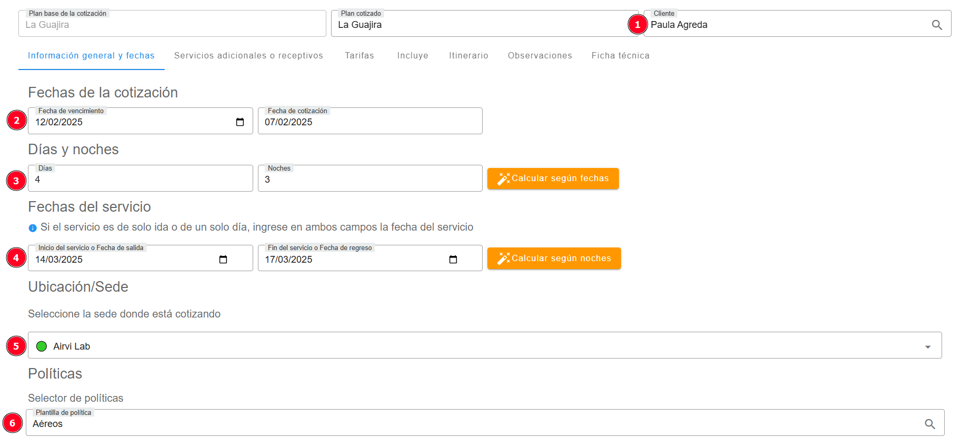Viewport: 980px width, 447px height.
Task: Click the blue info icon under Fechas del servicio
Action: (x=33, y=228)
